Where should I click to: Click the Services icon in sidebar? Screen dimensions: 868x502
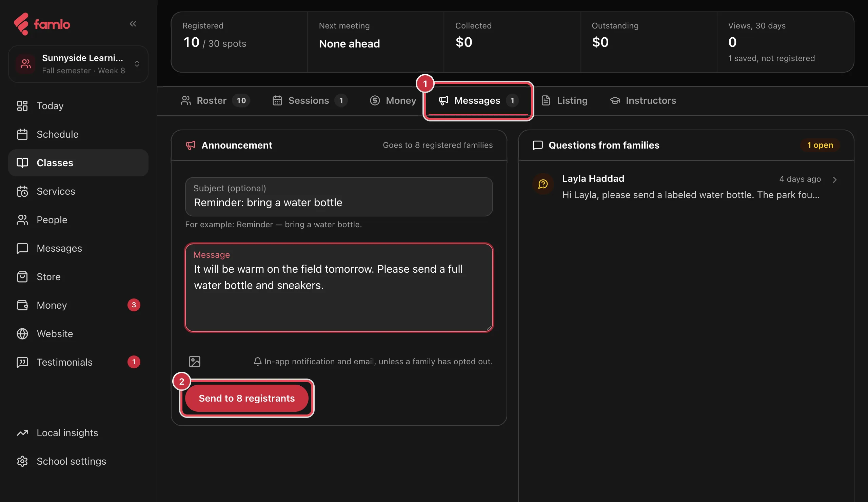pyautogui.click(x=22, y=191)
